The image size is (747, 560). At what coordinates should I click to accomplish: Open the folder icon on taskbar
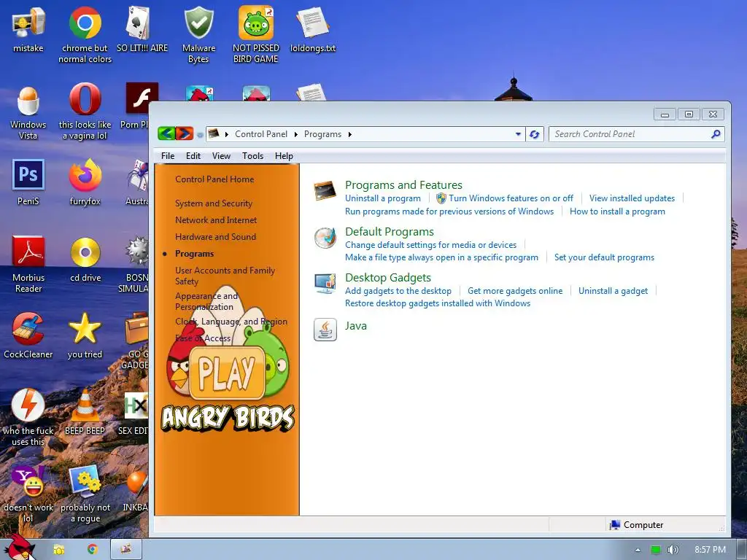pyautogui.click(x=59, y=550)
